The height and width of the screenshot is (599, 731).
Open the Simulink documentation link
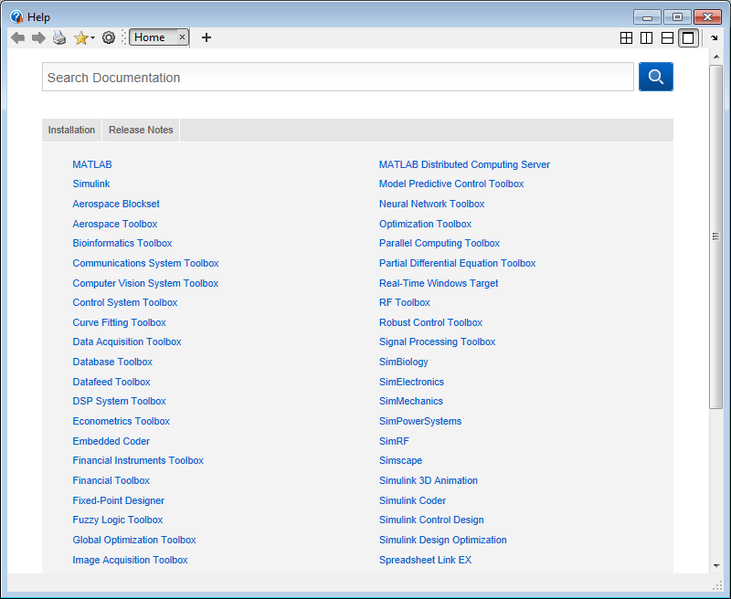point(91,184)
